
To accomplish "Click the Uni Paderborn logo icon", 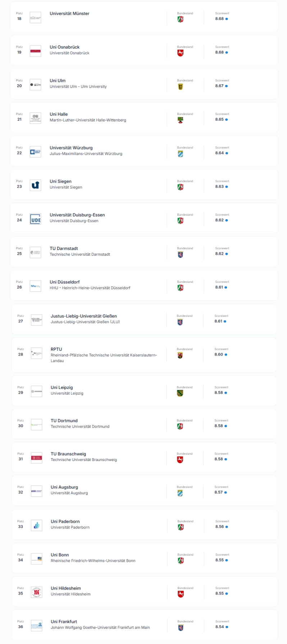I will (x=36, y=526).
